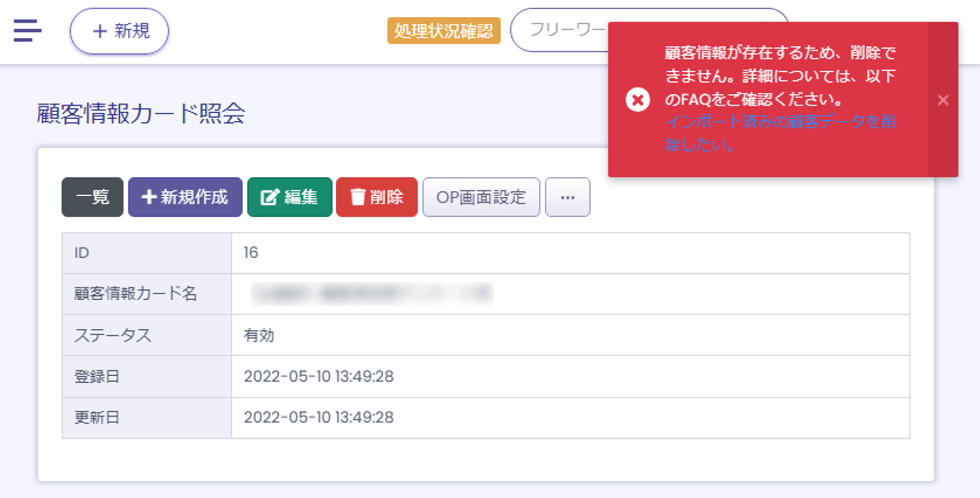Go back to the 一覧 list view
Viewport: 980px width, 498px height.
pos(92,197)
